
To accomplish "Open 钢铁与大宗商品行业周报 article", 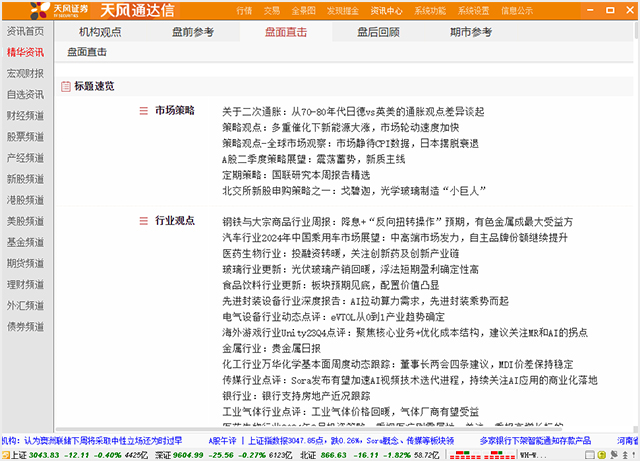I will [398, 222].
